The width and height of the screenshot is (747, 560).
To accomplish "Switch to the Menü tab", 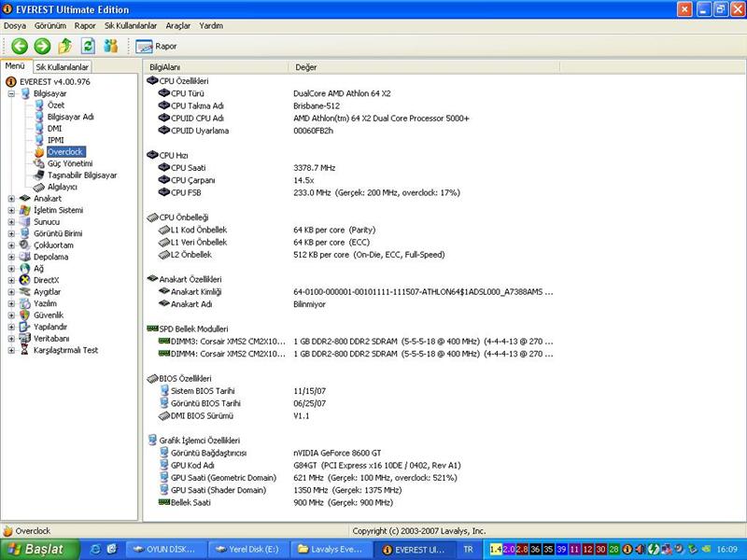I will pos(15,66).
